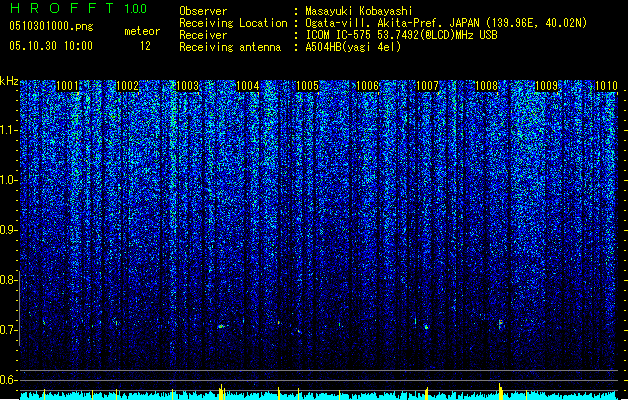This screenshot has height=400, width=629.
Task: Click the tallest yellow peak in the bottom power graph
Action: click(500, 391)
